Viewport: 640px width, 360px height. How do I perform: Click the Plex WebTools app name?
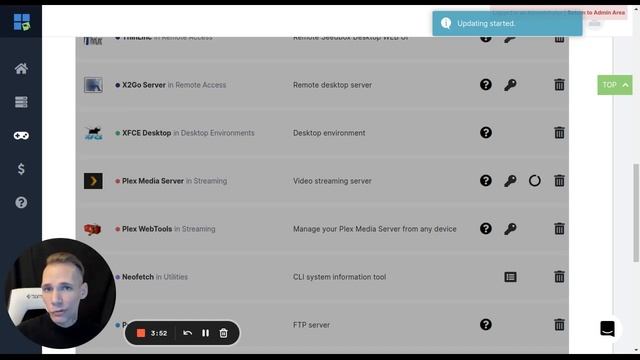point(147,229)
